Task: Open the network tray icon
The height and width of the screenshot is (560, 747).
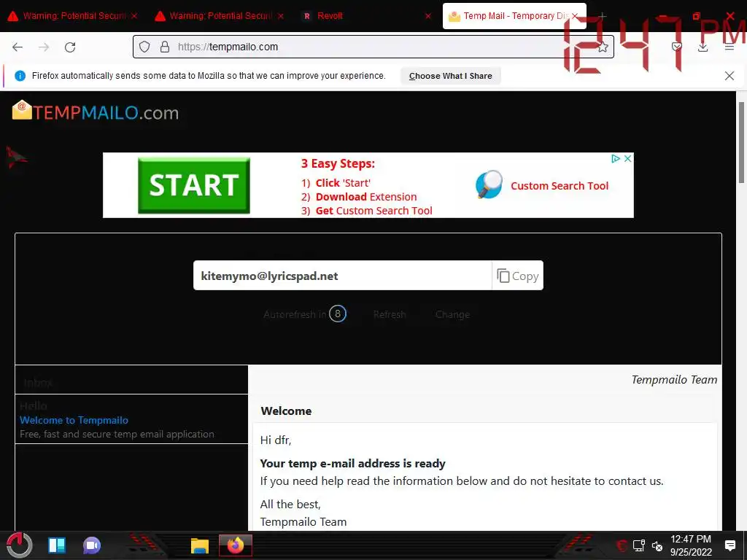Action: pos(639,545)
